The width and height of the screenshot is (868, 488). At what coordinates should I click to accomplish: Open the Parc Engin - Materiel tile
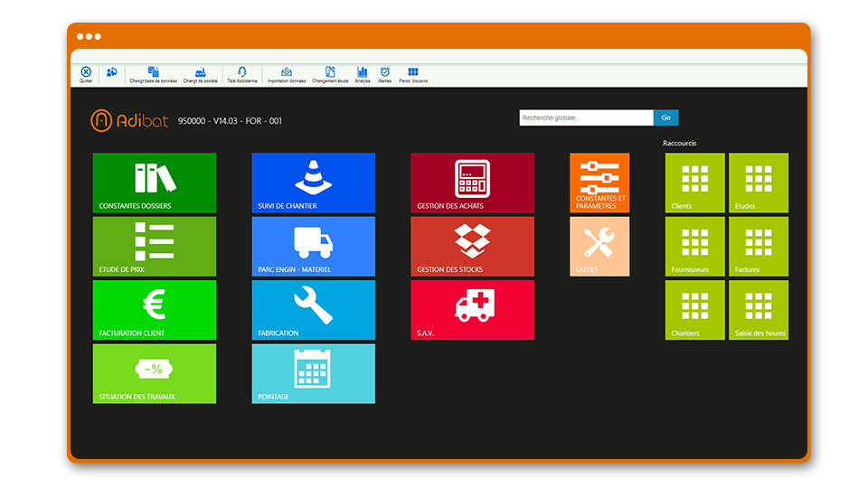coord(313,246)
